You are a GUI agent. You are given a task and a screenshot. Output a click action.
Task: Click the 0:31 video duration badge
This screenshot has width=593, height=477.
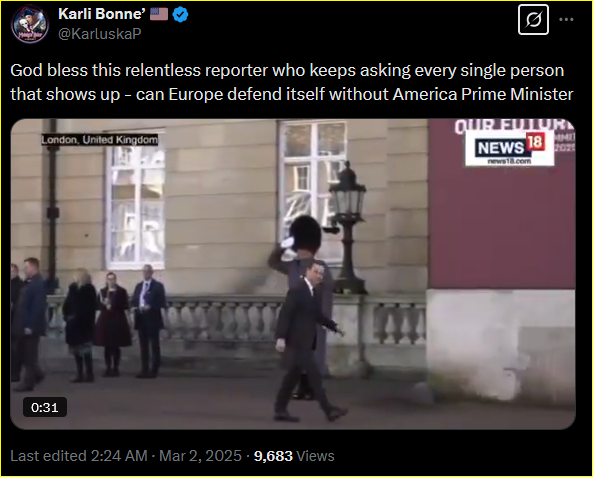pos(45,407)
